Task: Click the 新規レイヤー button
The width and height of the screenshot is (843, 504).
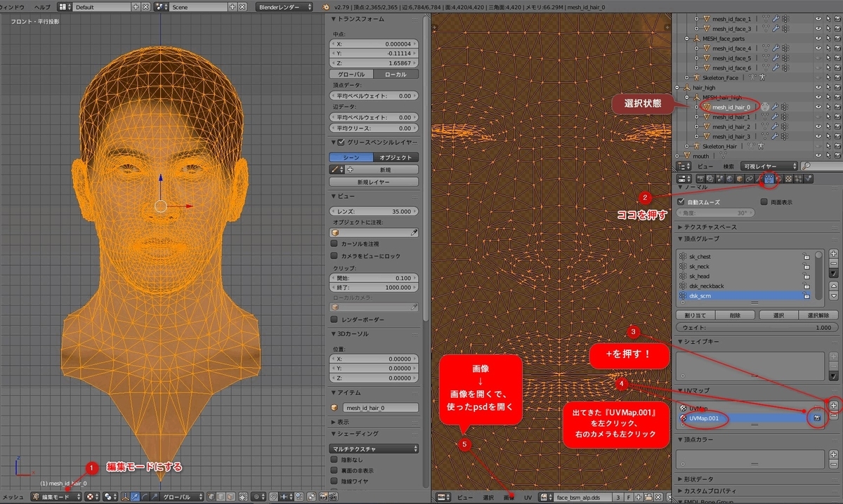Action: 374,182
